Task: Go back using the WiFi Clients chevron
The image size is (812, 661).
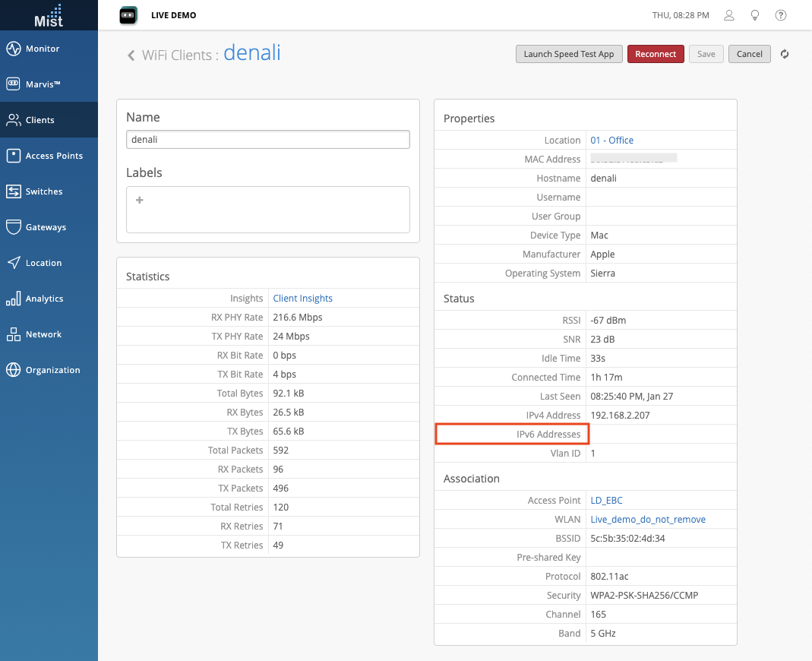Action: pyautogui.click(x=131, y=55)
